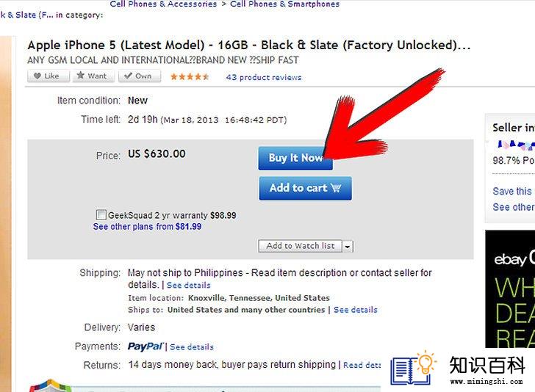Click Add to cart shopping cart button
The image size is (535, 392).
306,188
